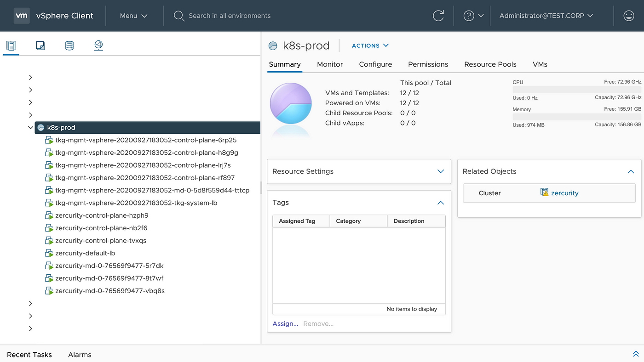Open the VMs and Templates view icon
The height and width of the screenshot is (362, 644).
click(x=40, y=45)
